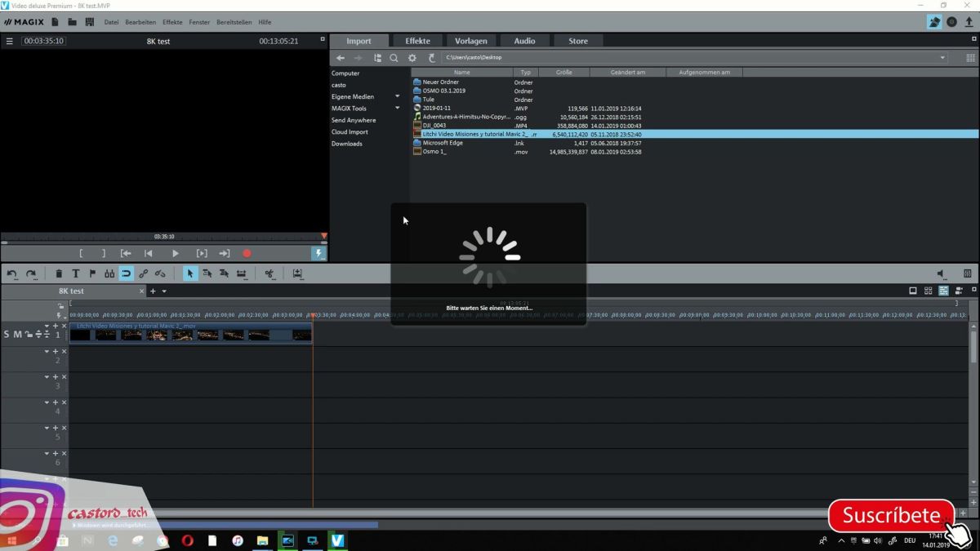Create a new project via page icon

click(x=56, y=22)
